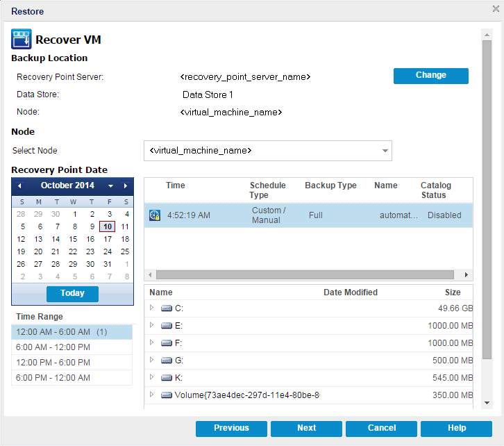This screenshot has width=504, height=446.
Task: Click the K: drive icon
Action: click(x=166, y=378)
